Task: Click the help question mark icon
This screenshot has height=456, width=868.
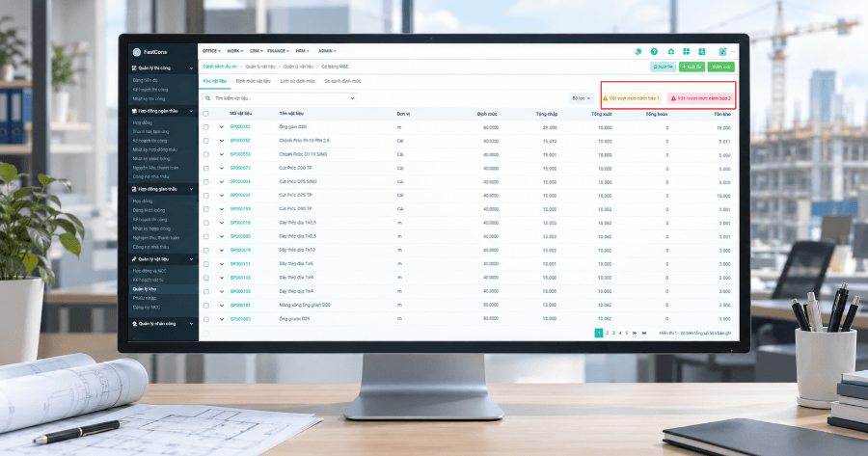Action: pos(654,51)
